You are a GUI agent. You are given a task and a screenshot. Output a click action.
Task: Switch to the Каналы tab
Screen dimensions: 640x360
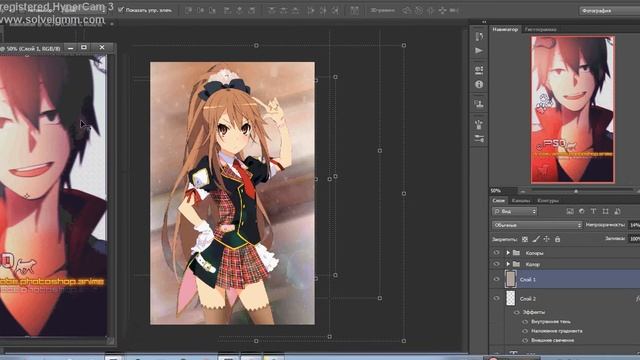tap(521, 200)
